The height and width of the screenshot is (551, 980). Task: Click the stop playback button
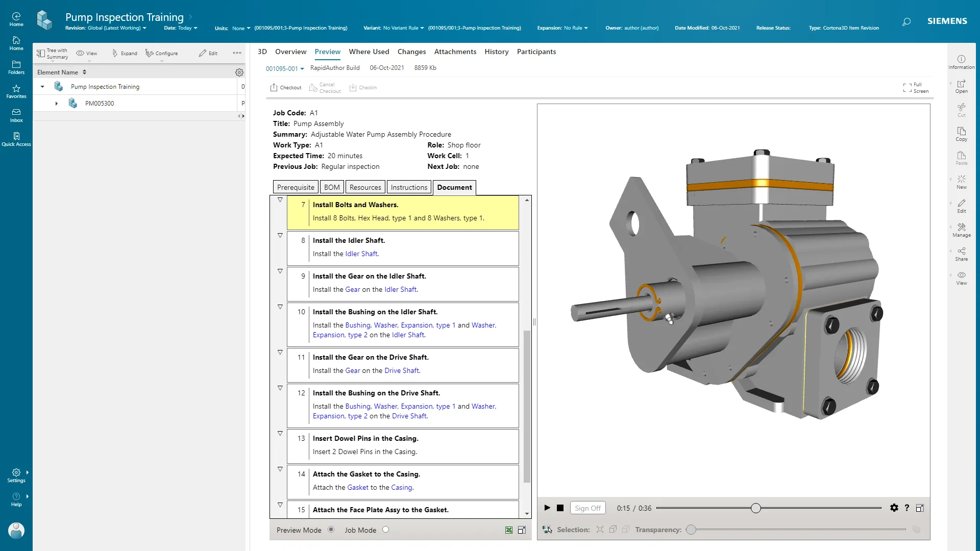click(x=560, y=508)
